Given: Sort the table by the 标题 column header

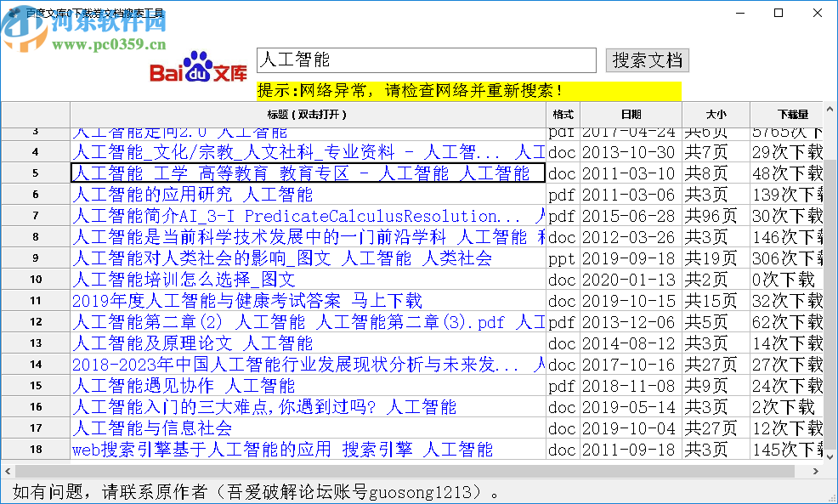Looking at the screenshot, I should 308,115.
